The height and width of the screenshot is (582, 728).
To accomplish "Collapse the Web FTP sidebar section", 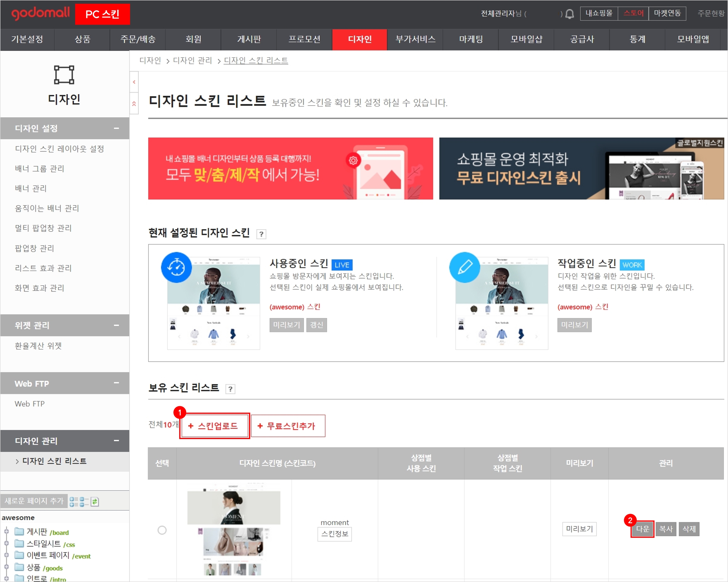I will coord(116,383).
